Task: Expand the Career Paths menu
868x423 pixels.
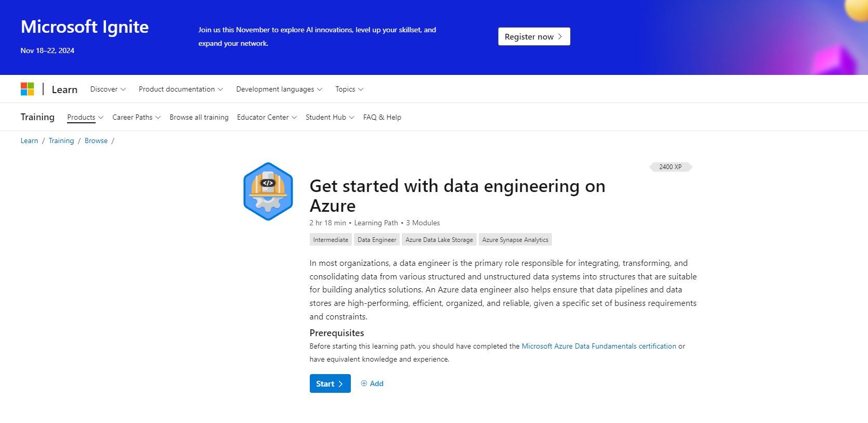Action: (136, 117)
